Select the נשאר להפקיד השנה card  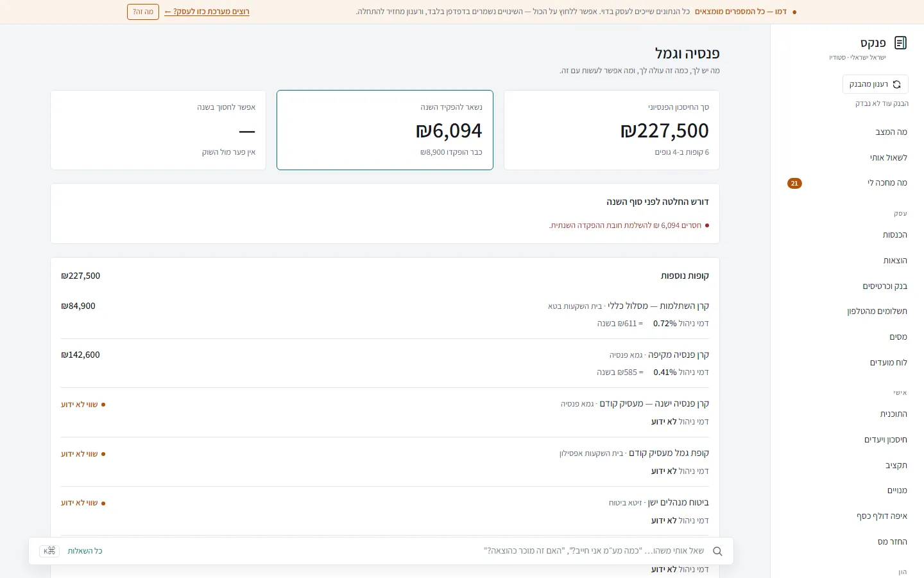pos(385,130)
